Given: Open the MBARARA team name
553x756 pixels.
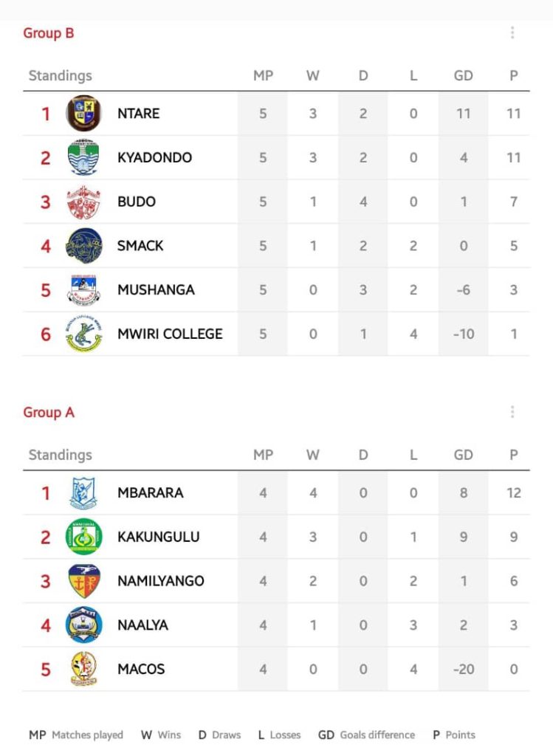Looking at the screenshot, I should [151, 492].
